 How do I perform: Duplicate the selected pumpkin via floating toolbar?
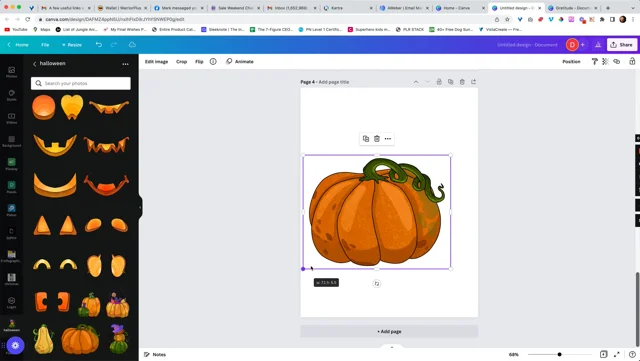(366, 139)
